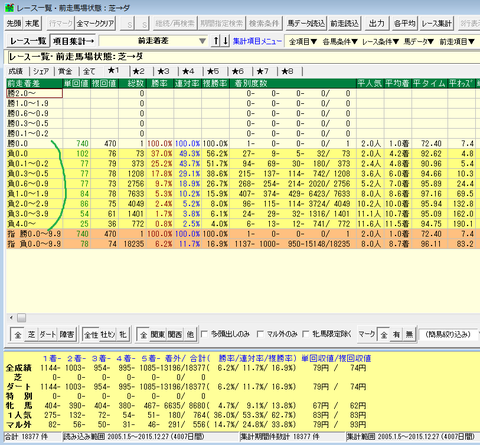This screenshot has width=480, height=445.
Task: Sort by the 勝率 column header
Action: (x=160, y=83)
